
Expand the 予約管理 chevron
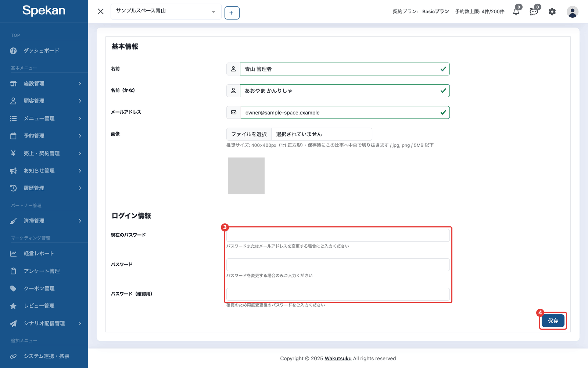(x=80, y=136)
